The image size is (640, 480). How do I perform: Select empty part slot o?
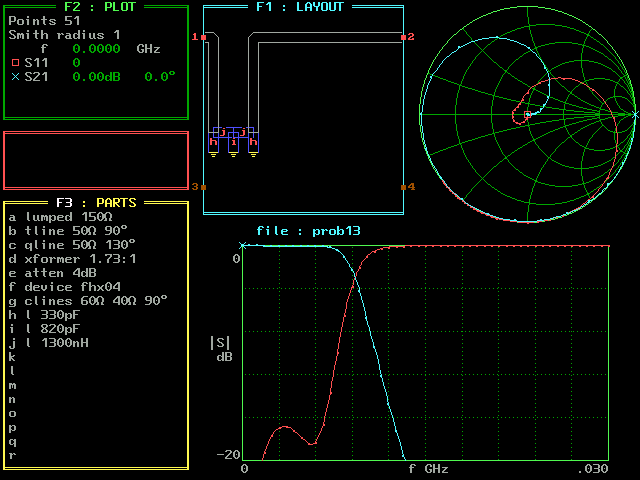[12, 413]
